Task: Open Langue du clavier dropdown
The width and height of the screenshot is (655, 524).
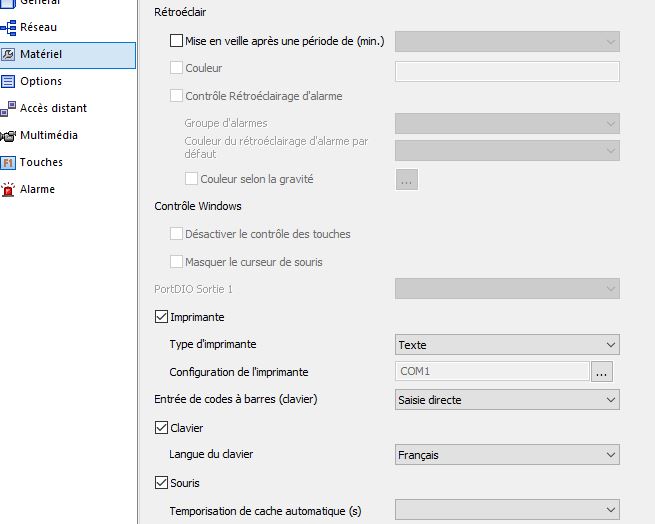Action: [x=507, y=455]
